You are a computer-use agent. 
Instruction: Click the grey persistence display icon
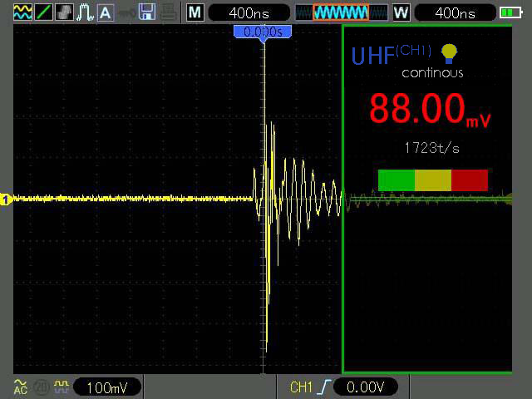pos(64,12)
